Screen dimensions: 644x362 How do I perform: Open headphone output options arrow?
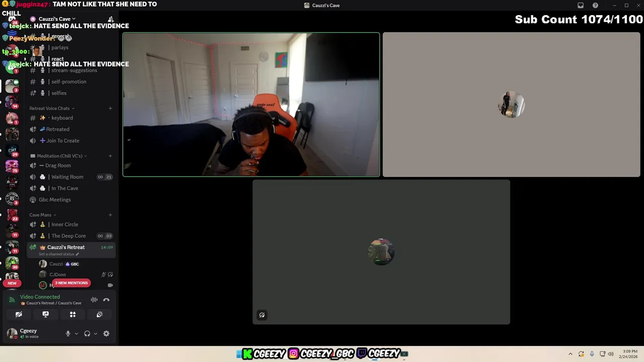point(96,333)
